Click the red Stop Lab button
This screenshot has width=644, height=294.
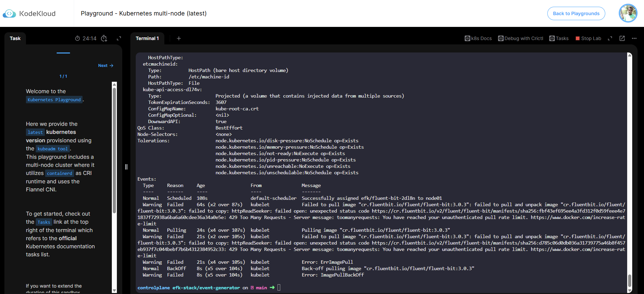588,38
